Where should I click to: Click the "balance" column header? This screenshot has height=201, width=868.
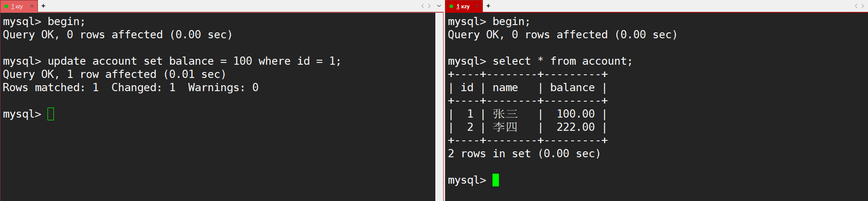[572, 88]
